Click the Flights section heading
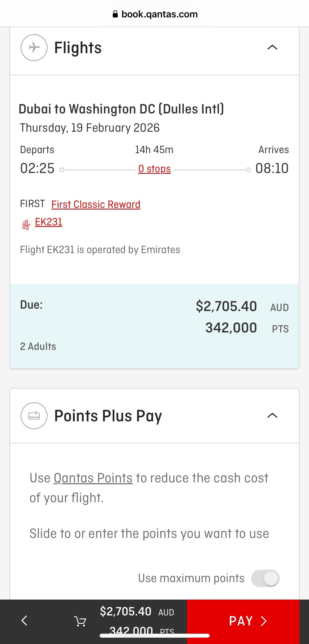 point(78,48)
